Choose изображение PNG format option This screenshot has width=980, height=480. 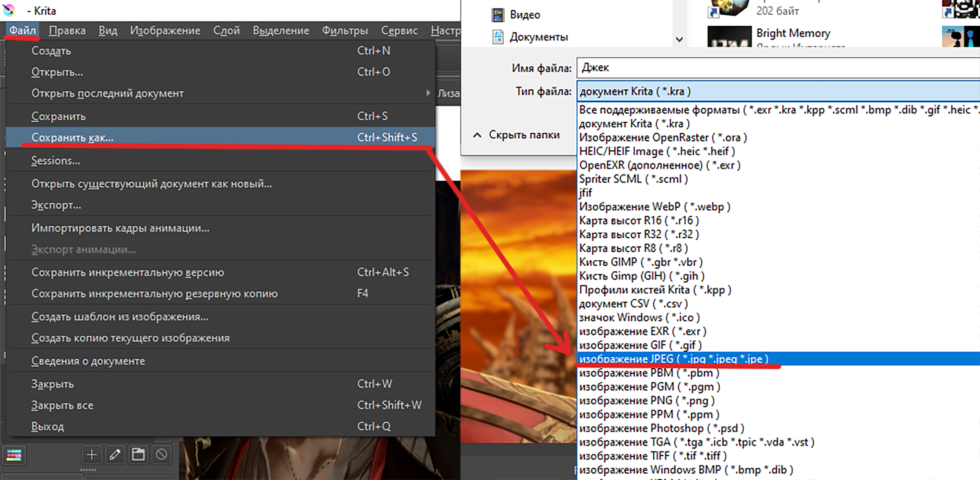[647, 401]
